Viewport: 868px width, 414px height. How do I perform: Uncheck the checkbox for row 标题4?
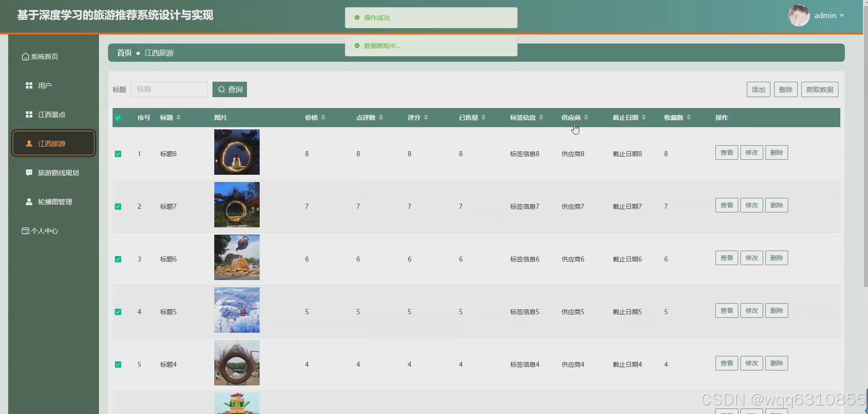tap(118, 365)
